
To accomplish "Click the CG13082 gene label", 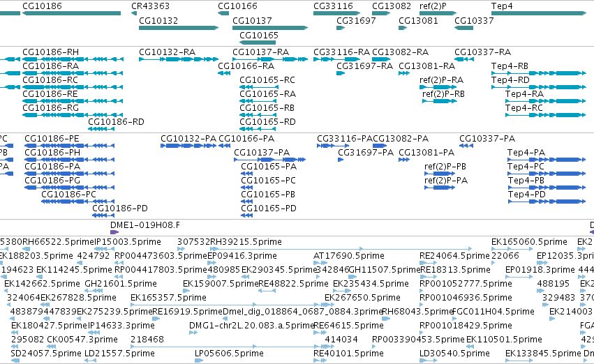I will [x=392, y=6].
